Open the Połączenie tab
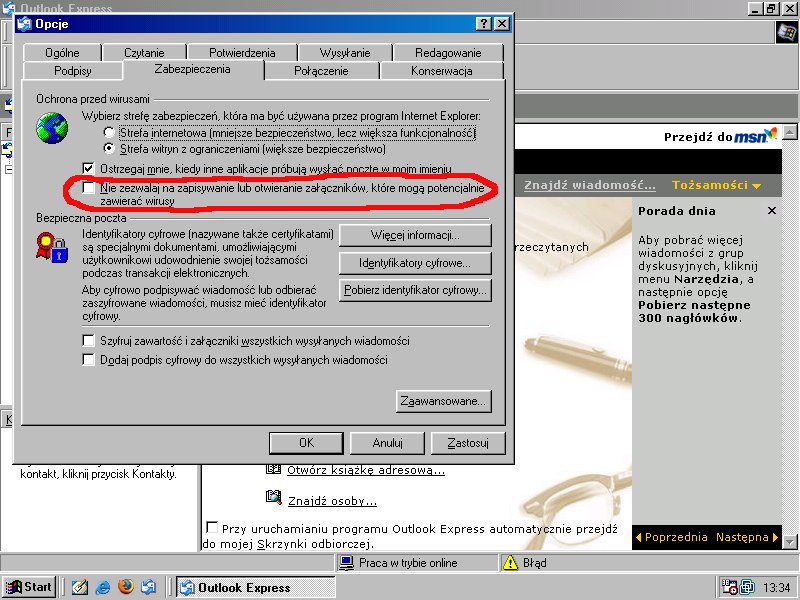The height and width of the screenshot is (600, 800). click(x=321, y=71)
